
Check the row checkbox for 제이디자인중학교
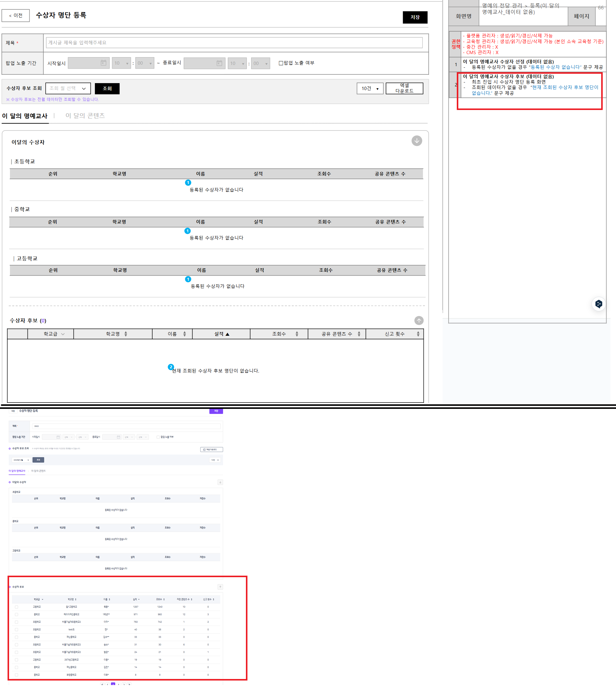click(16, 614)
